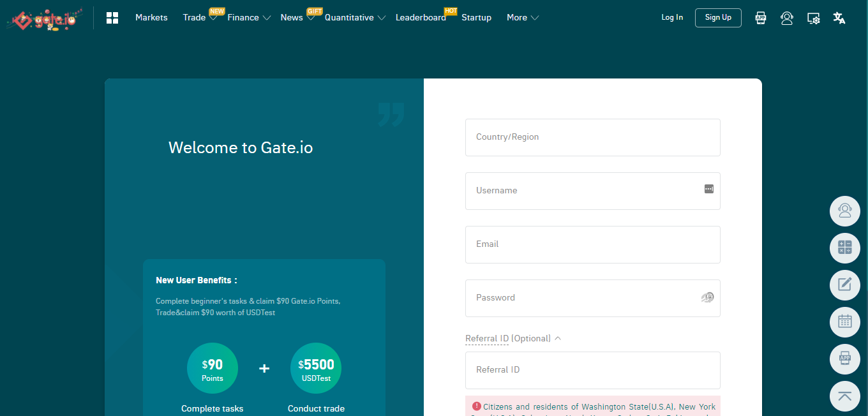This screenshot has width=868, height=416.
Task: Open display settings icon in header
Action: 813,18
